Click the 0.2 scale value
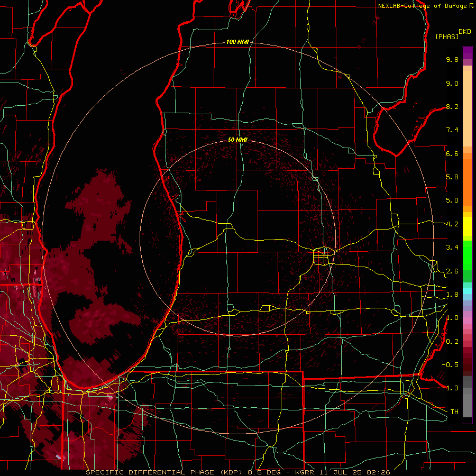This screenshot has width=476, height=476. (452, 342)
